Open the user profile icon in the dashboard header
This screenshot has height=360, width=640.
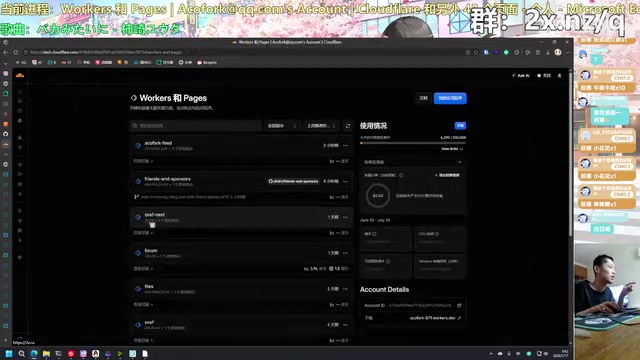click(560, 76)
